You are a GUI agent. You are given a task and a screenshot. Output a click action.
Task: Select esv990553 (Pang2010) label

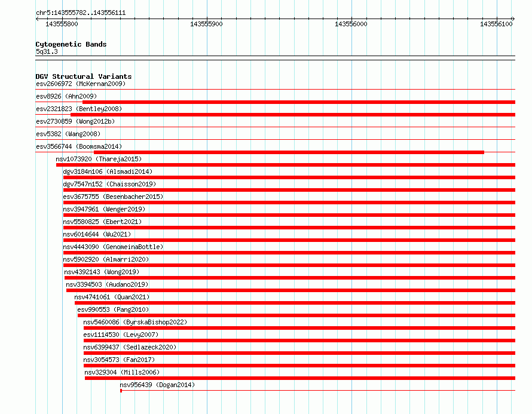(x=113, y=309)
